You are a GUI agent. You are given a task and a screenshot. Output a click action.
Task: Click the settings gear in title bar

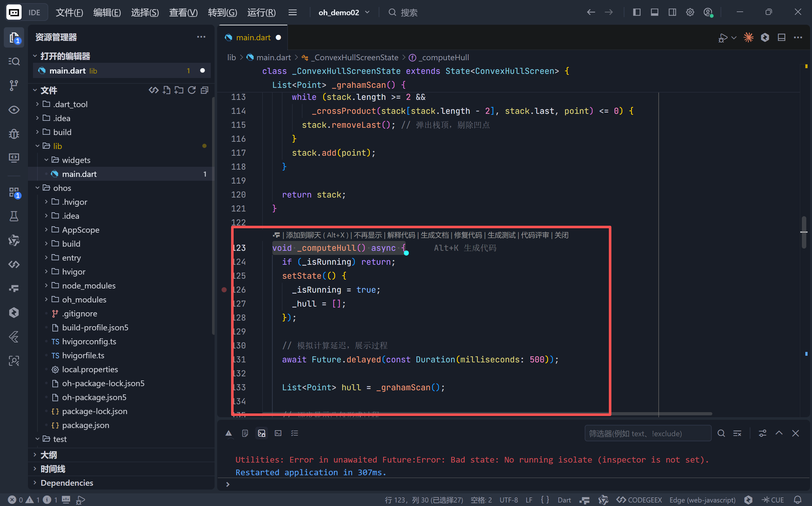coord(690,12)
